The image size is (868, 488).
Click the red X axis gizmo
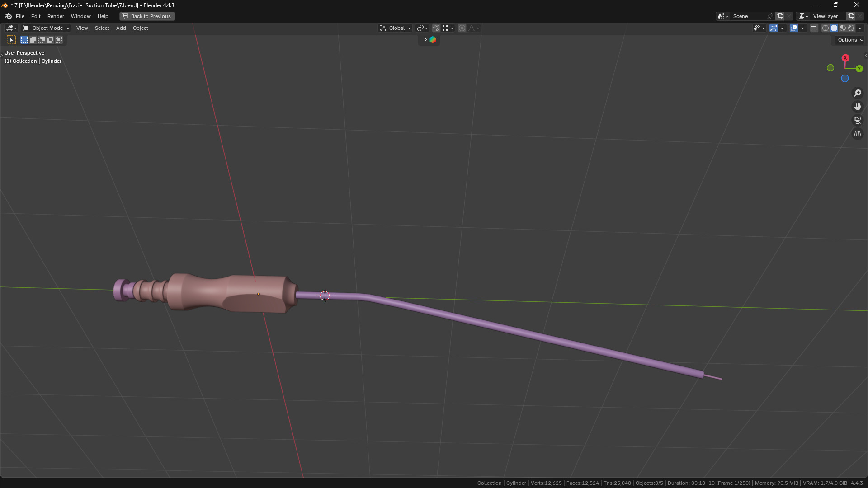pos(845,58)
